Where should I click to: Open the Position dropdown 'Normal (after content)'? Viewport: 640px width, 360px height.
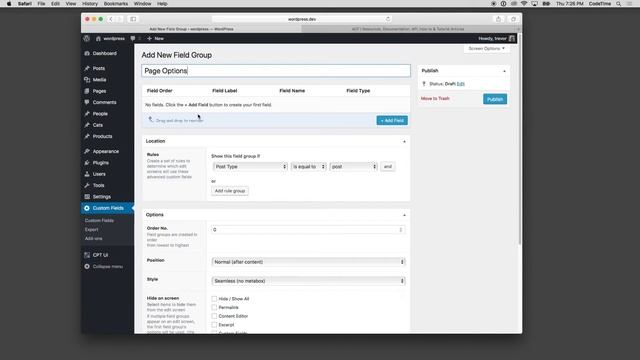308,262
